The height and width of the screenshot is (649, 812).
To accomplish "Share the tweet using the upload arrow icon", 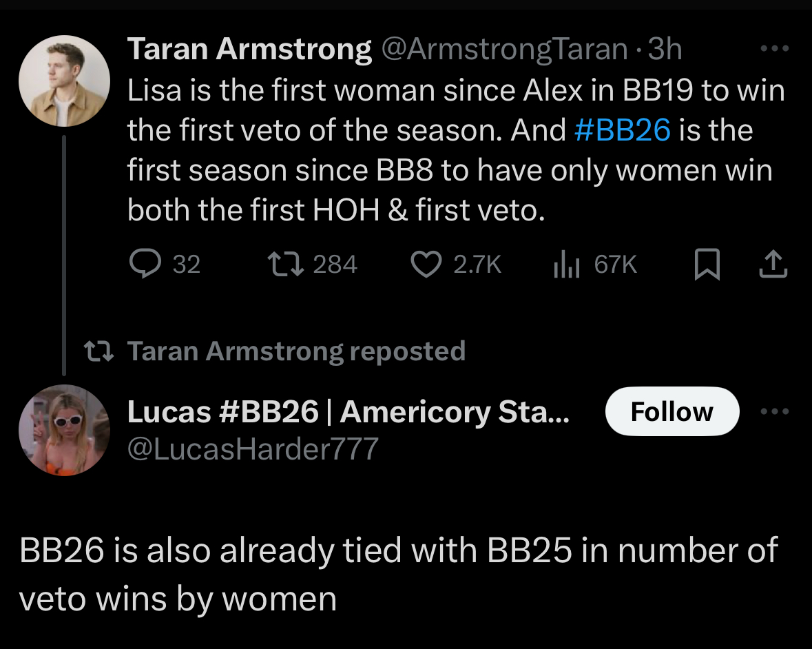I will coord(773,264).
